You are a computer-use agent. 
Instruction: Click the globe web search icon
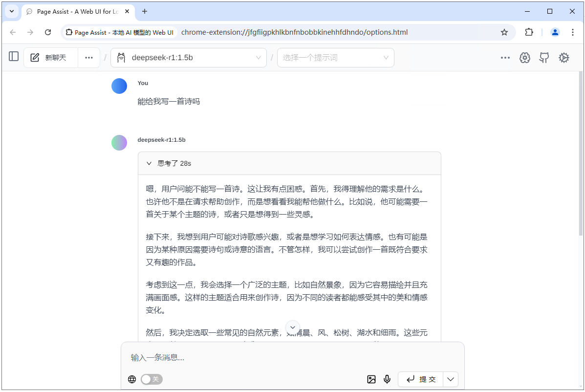pyautogui.click(x=132, y=379)
